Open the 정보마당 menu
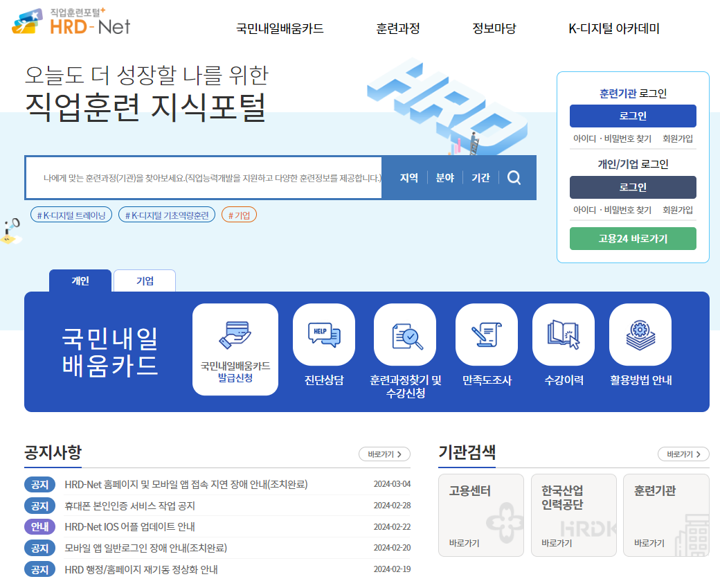Screen dimensions: 720x588 coord(494,28)
